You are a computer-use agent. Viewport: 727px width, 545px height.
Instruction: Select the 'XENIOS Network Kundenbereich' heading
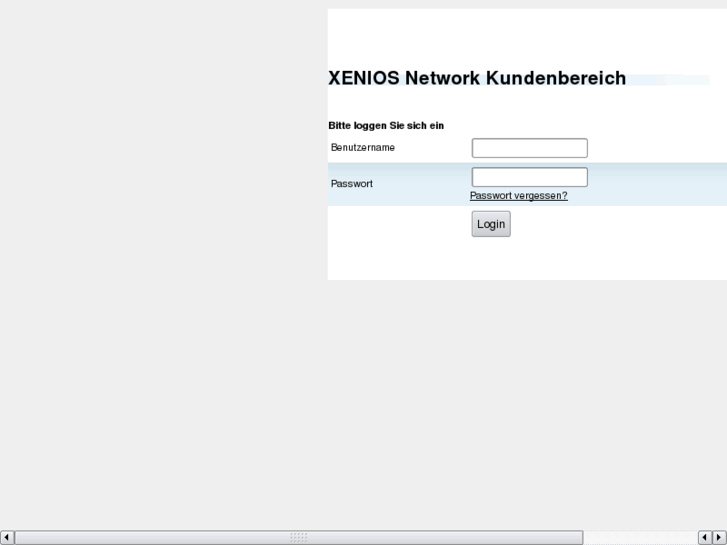[x=477, y=78]
